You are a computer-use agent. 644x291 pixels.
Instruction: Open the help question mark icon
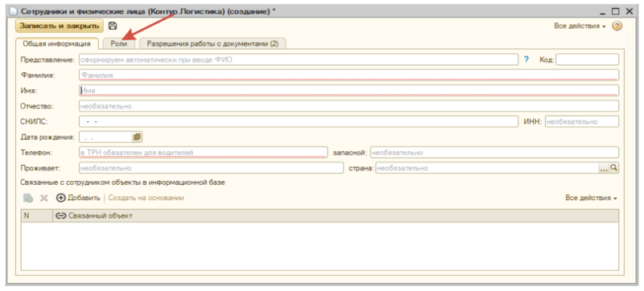pyautogui.click(x=617, y=27)
